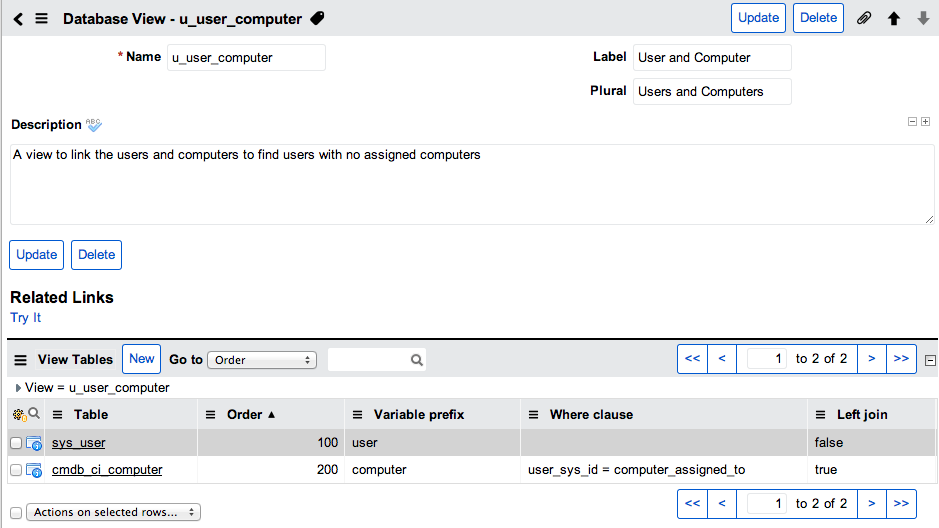Viewport: 939px width, 528px height.
Task: Click the search icon in View Tables
Action: click(417, 360)
